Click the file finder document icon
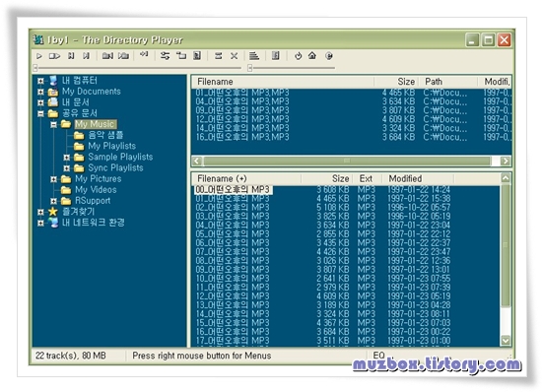This screenshot has height=392, width=542. tap(197, 55)
